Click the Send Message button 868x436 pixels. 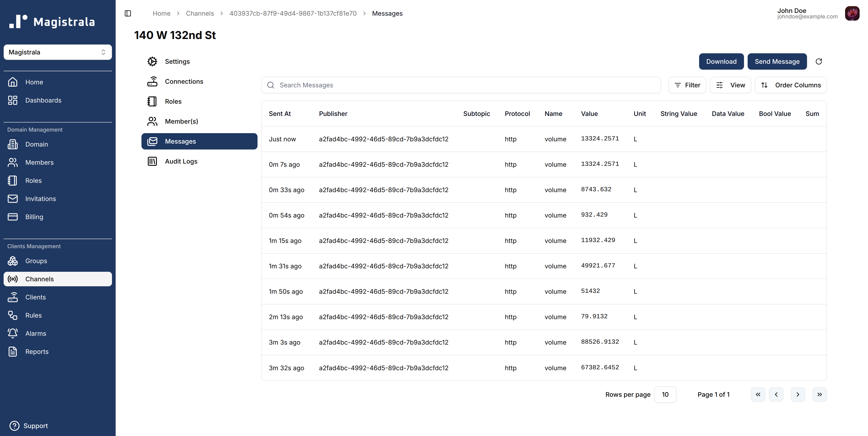pos(777,61)
